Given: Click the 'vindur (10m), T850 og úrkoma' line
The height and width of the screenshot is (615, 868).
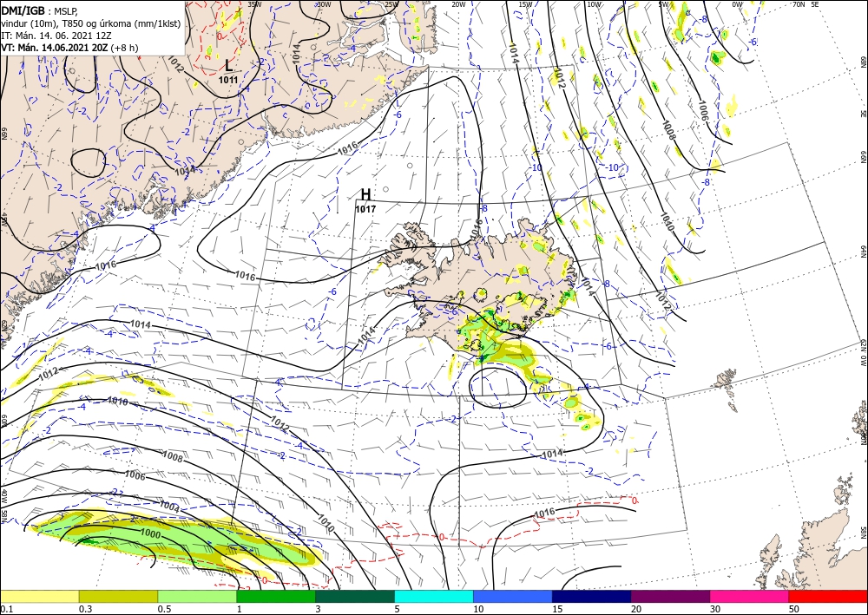Looking at the screenshot, I should [x=90, y=23].
